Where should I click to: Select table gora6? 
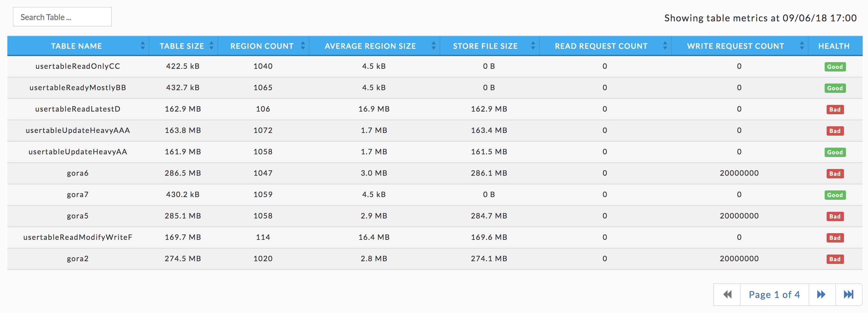pyautogui.click(x=78, y=173)
